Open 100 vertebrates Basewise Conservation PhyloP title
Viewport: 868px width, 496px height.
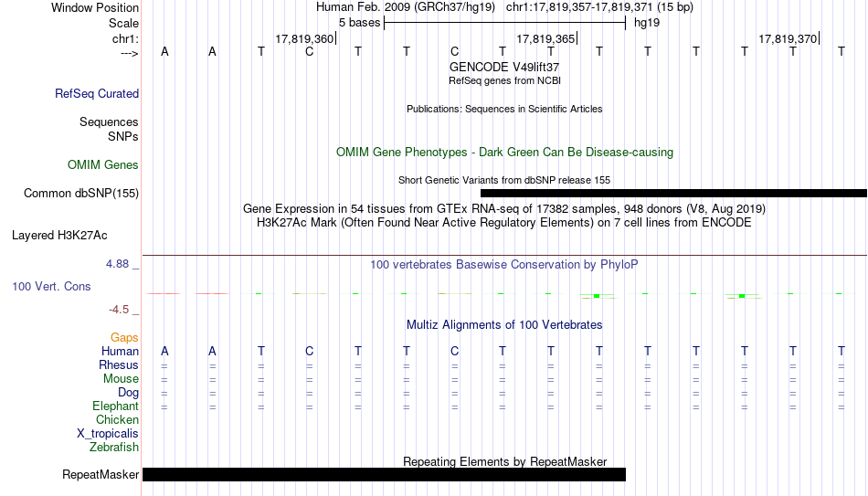coord(504,265)
